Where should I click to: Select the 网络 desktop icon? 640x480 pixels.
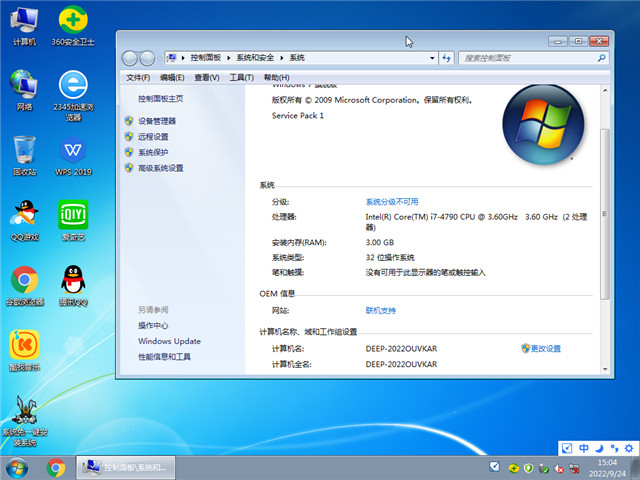pos(24,91)
